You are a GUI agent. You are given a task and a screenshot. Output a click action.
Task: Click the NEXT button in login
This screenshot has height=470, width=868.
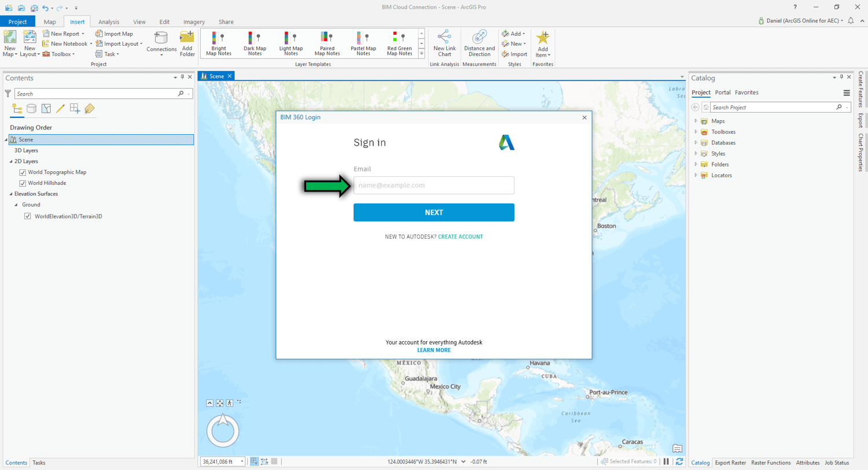434,213
